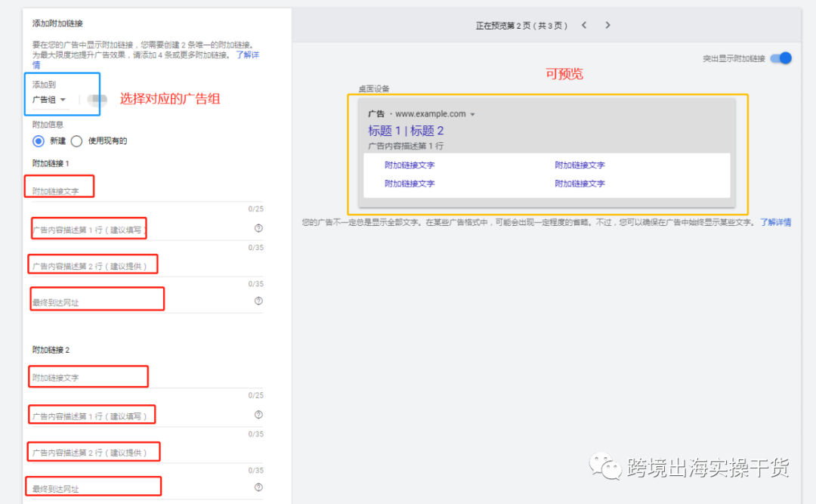Viewport: 816px width, 504px height.
Task: Open 了解详情 link below the ad preview
Action: point(775,222)
